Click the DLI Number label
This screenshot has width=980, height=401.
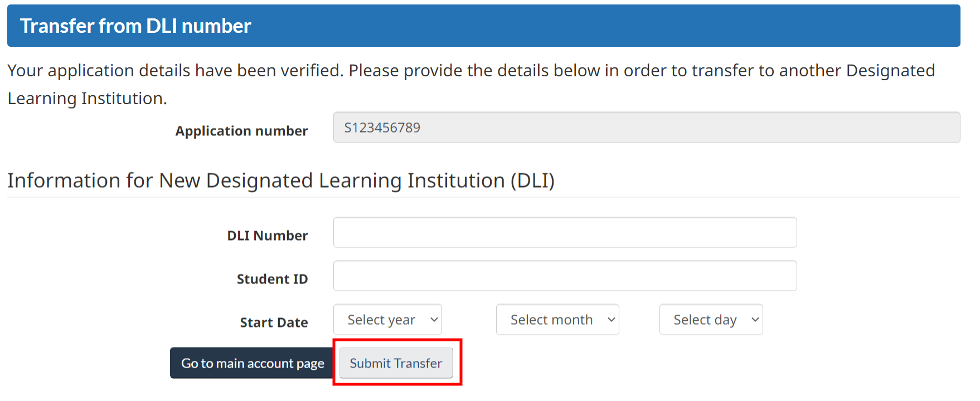[x=267, y=236]
